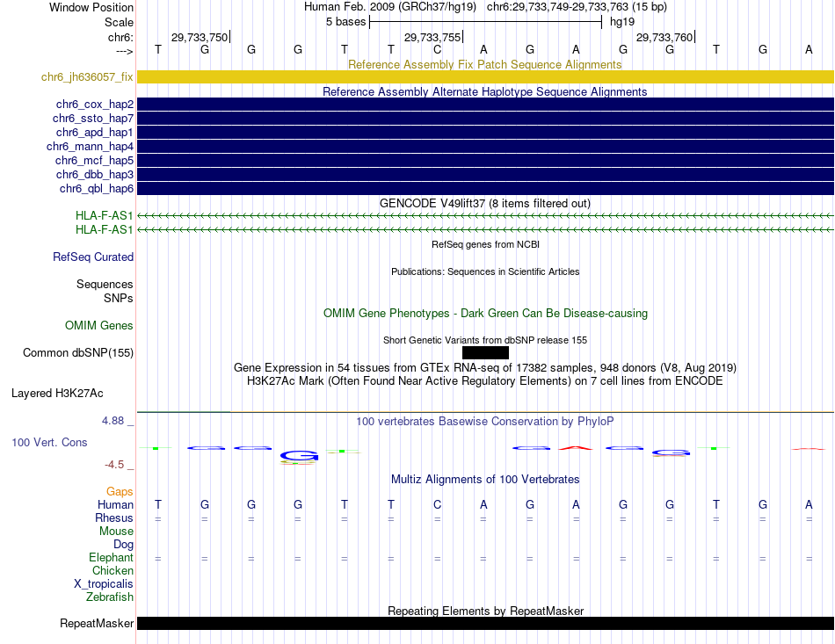Click the chr6_mann_hap4 haplotype label
This screenshot has height=644, width=835.
(x=90, y=147)
